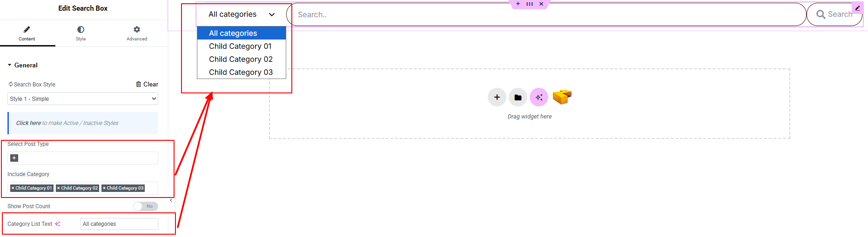Viewport: 868px width, 237px height.
Task: Click the add section plus icon on handle
Action: [518, 4]
